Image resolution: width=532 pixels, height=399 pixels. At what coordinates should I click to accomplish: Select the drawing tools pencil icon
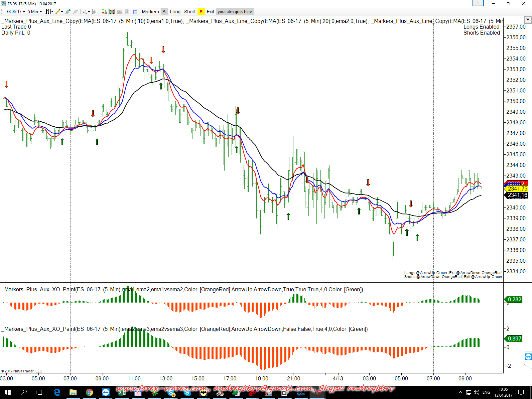(x=58, y=12)
